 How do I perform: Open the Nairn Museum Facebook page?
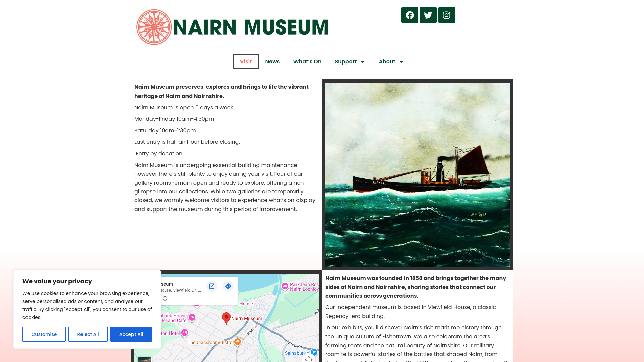coord(410,15)
